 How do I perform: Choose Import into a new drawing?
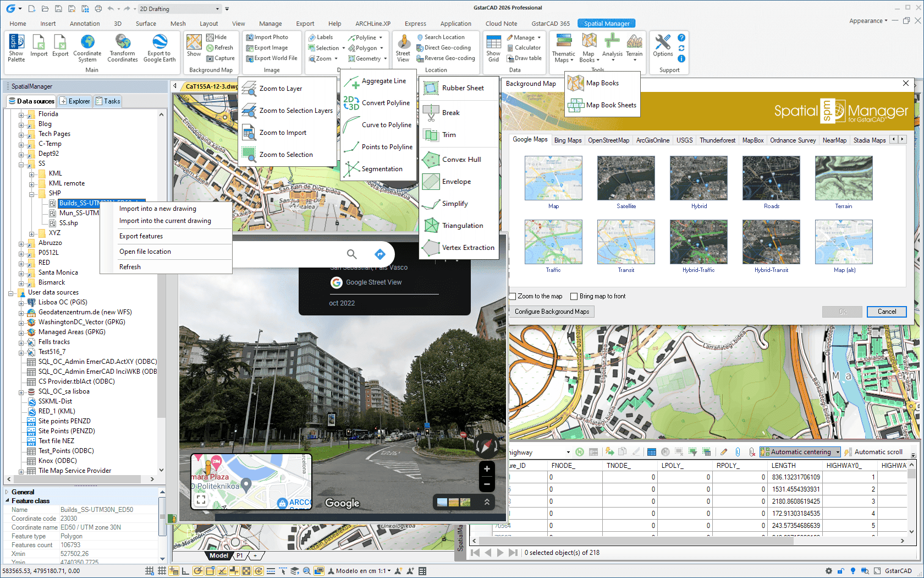click(157, 209)
